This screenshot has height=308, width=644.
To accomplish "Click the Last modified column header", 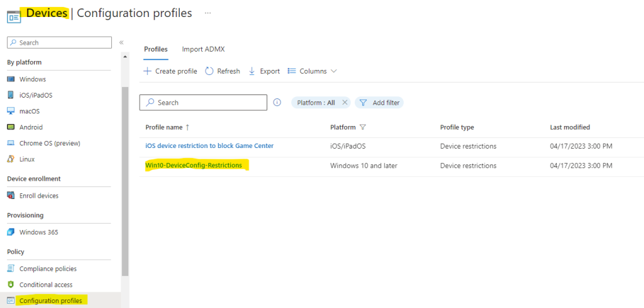I will (570, 127).
